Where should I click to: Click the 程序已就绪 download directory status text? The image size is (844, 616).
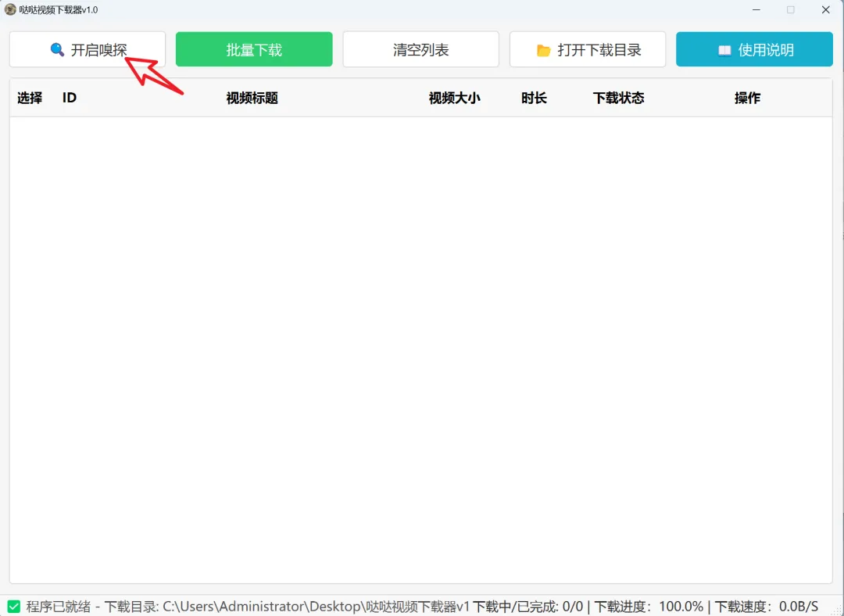pos(249,607)
